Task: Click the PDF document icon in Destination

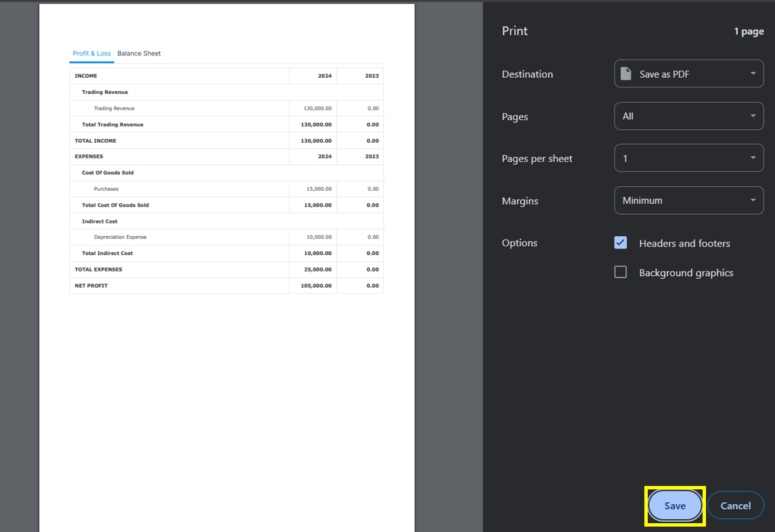Action: 625,74
